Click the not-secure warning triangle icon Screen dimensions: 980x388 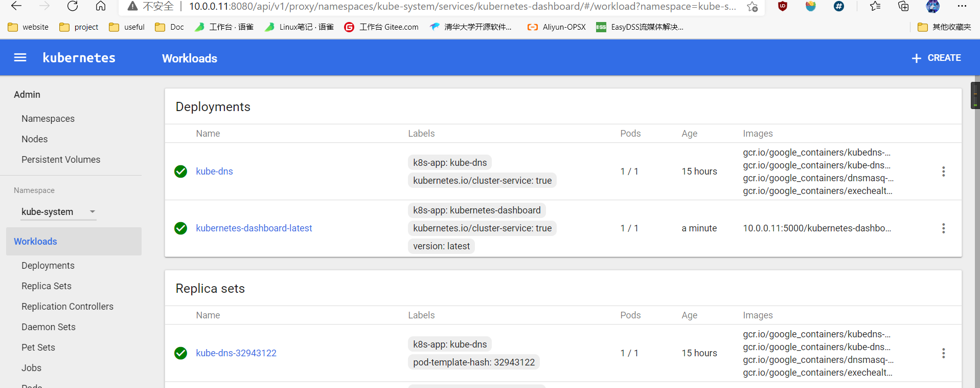point(132,6)
